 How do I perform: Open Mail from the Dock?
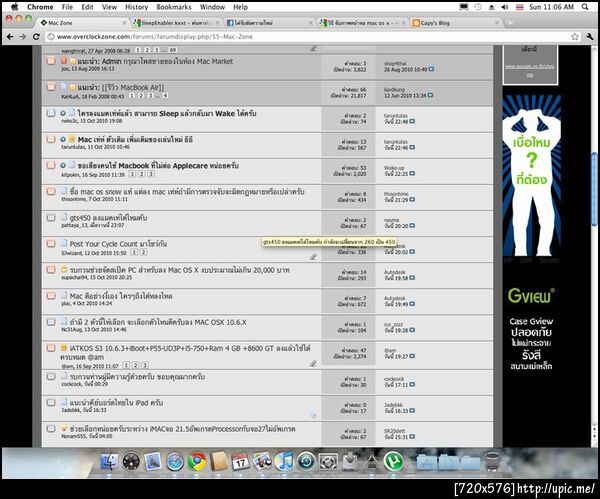(153, 462)
